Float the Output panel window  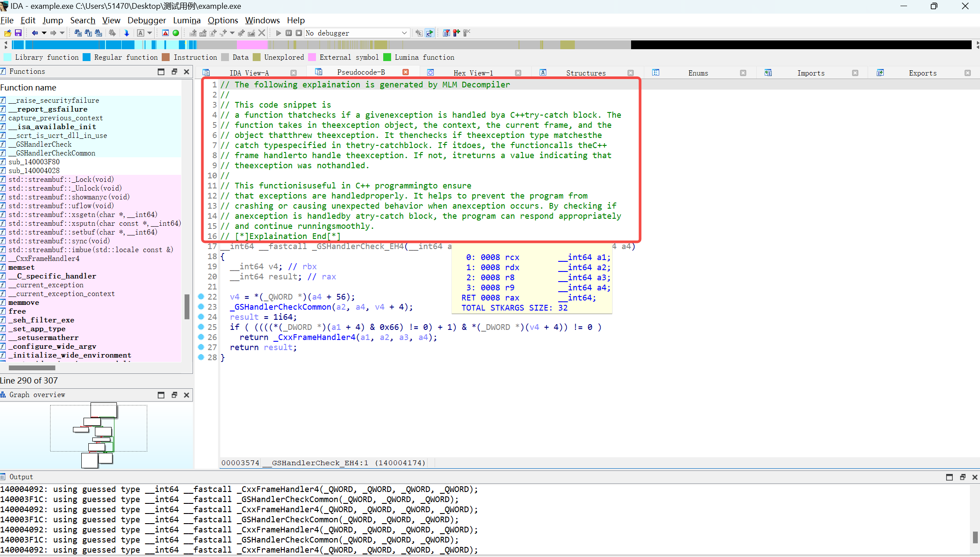(x=962, y=477)
